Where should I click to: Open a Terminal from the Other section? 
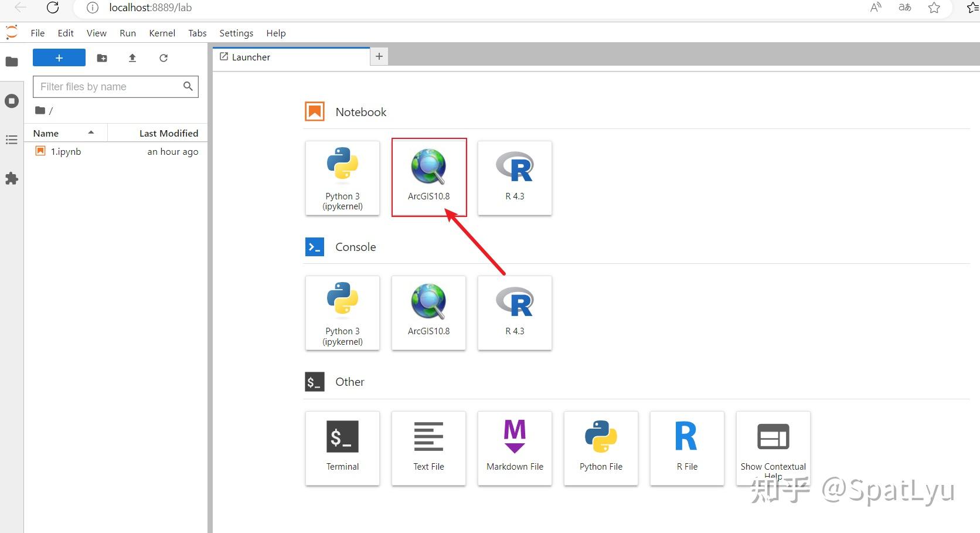[342, 447]
